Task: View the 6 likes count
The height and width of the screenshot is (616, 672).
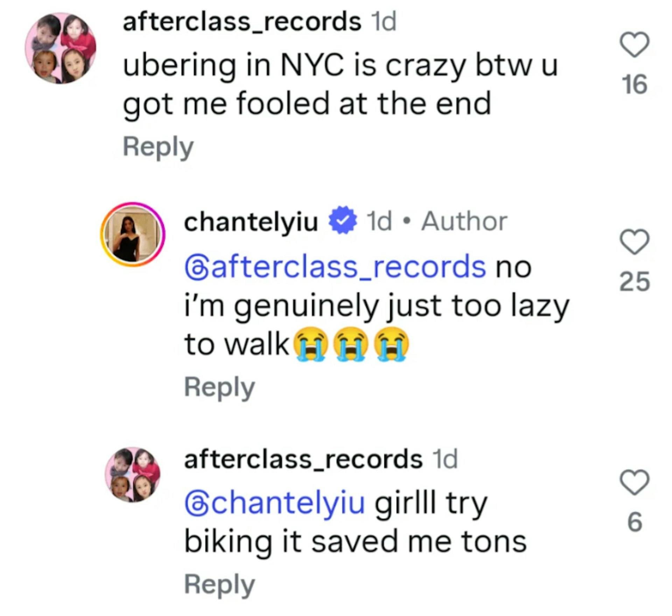Action: [x=635, y=522]
